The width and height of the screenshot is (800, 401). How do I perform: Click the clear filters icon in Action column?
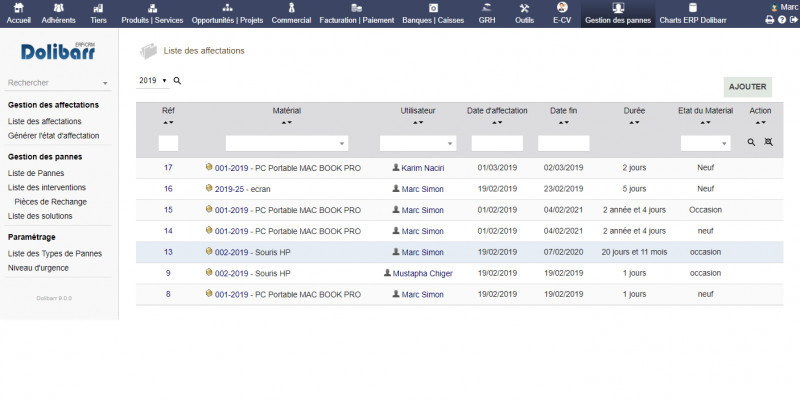click(x=768, y=143)
